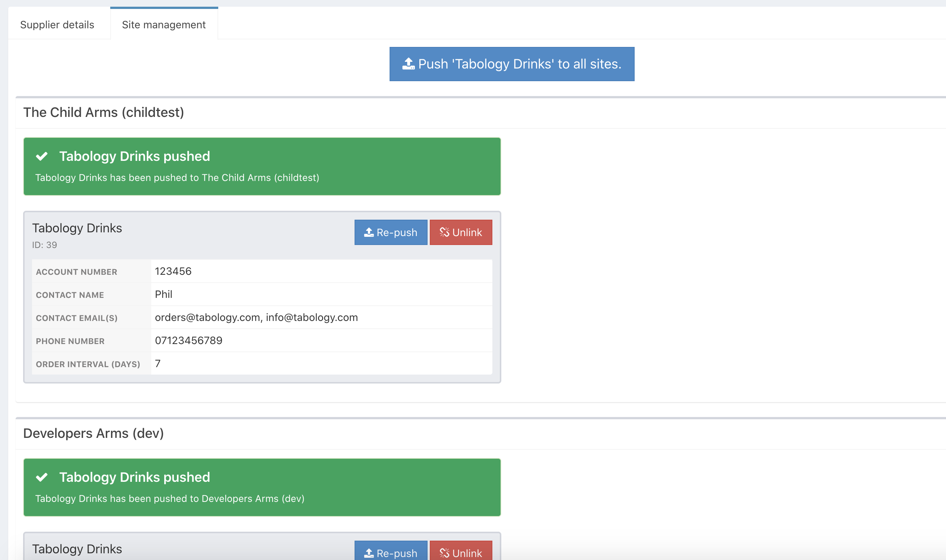Open the Supplier details tab
Viewport: 946px width, 560px height.
[x=57, y=25]
